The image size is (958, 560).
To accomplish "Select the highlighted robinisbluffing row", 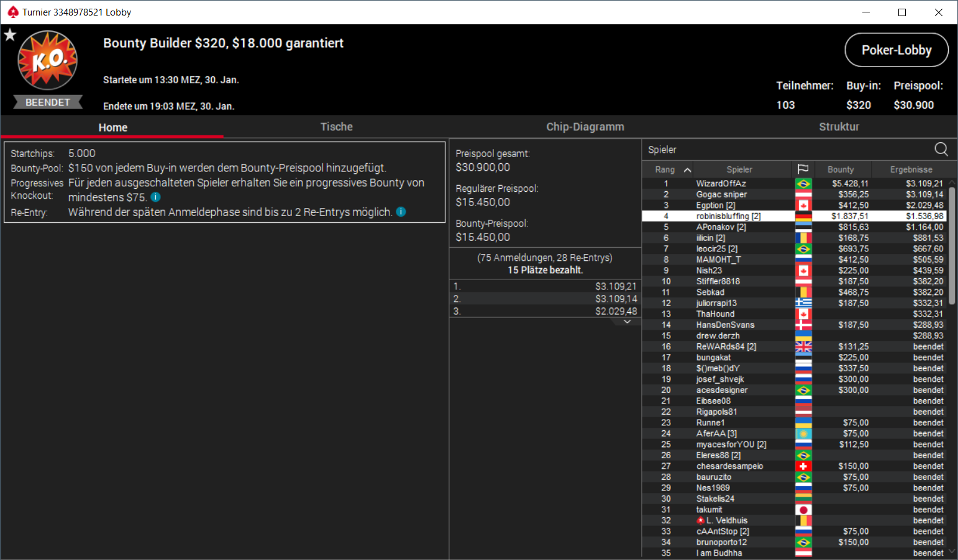I will (x=794, y=216).
